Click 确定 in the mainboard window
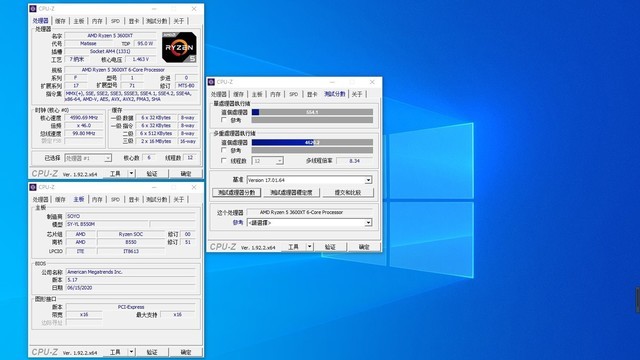Image resolution: width=640 pixels, height=360 pixels. click(186, 352)
